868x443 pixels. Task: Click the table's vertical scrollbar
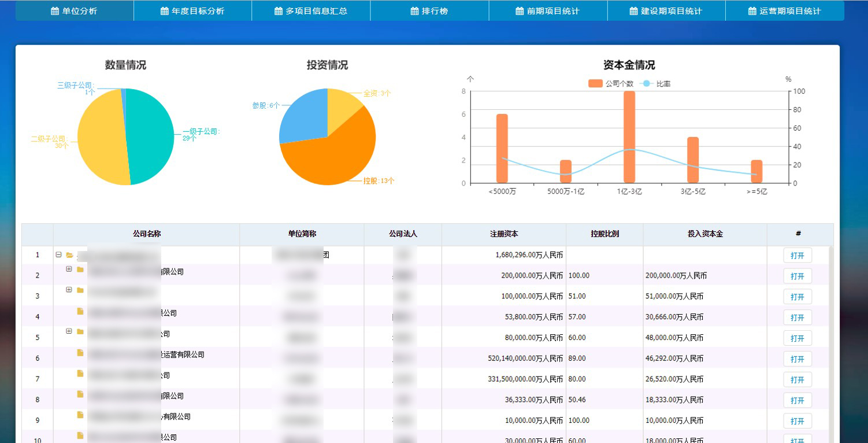coord(831,344)
